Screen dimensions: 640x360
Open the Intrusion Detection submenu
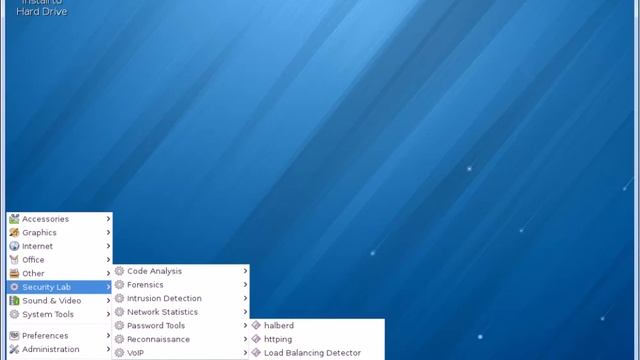181,298
